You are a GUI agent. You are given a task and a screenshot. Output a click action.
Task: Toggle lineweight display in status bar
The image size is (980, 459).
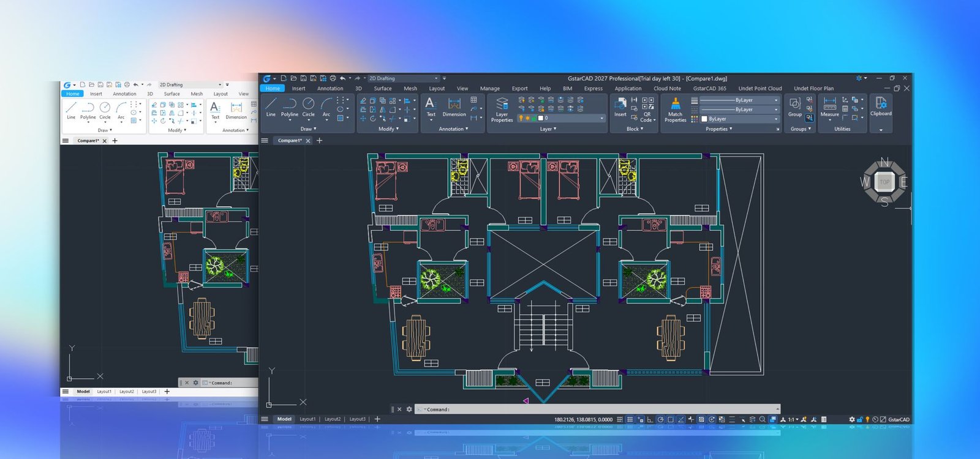click(x=732, y=419)
